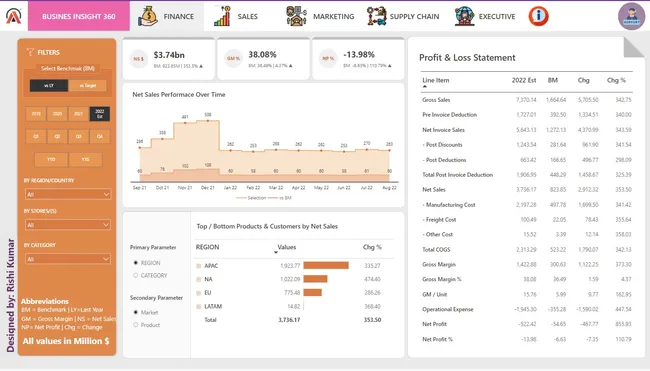
Task: Open the Executive globe icon
Action: pyautogui.click(x=465, y=16)
